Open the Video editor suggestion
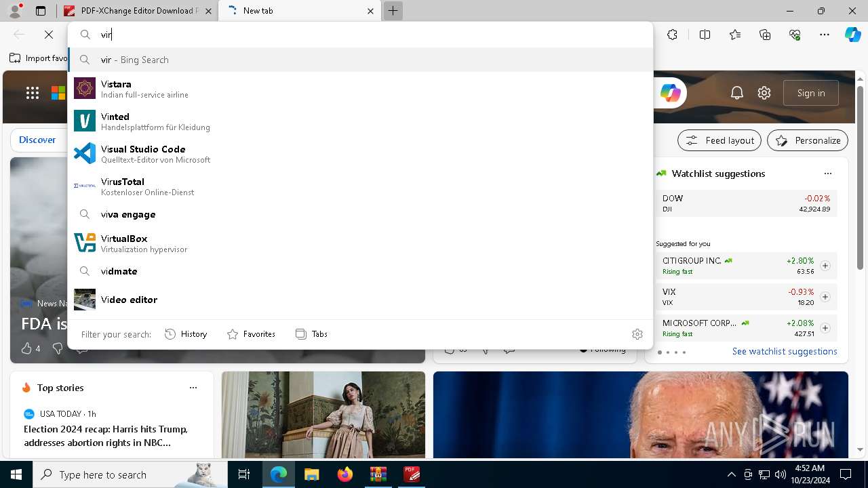The image size is (868, 488). [x=360, y=300]
